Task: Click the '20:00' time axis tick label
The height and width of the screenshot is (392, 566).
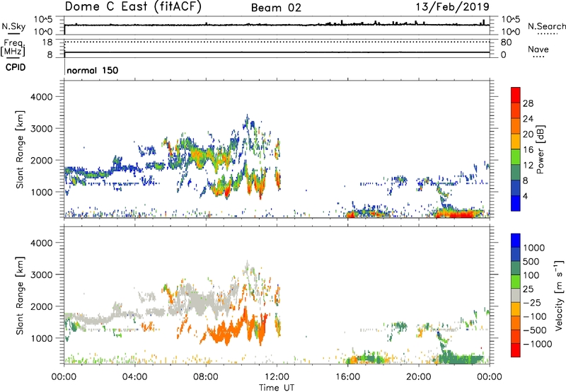Action: pos(419,377)
